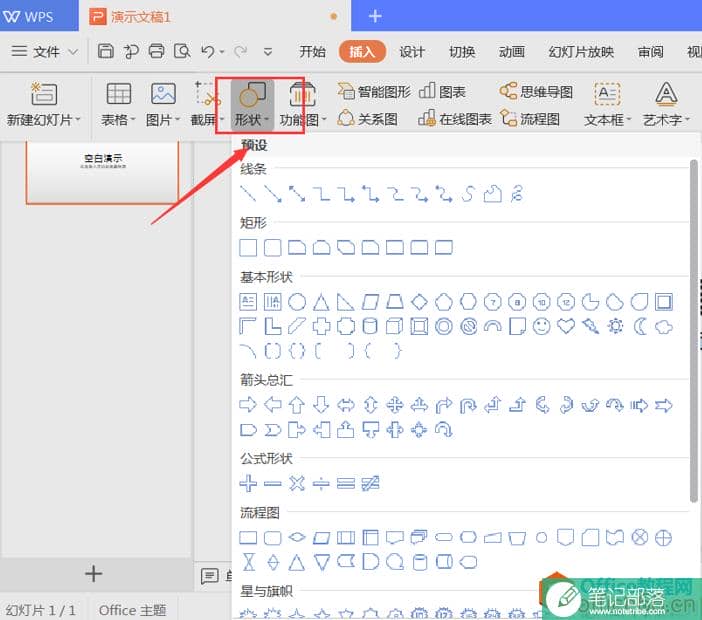This screenshot has height=620, width=702.
Task: Switch to the 插入 tab
Action: coord(362,51)
